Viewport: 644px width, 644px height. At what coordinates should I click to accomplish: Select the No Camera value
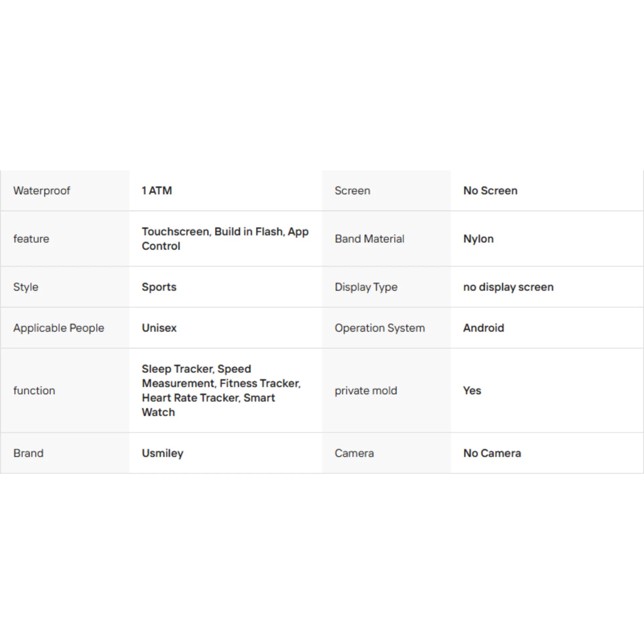(x=492, y=453)
